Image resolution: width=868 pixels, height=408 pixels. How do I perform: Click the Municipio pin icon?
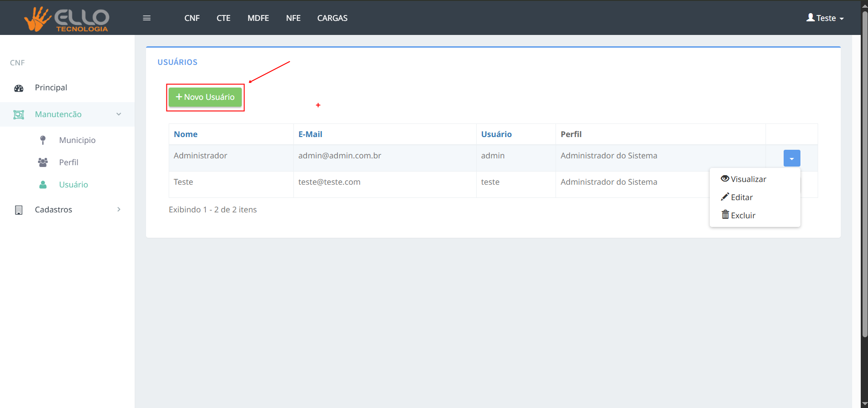click(x=43, y=140)
